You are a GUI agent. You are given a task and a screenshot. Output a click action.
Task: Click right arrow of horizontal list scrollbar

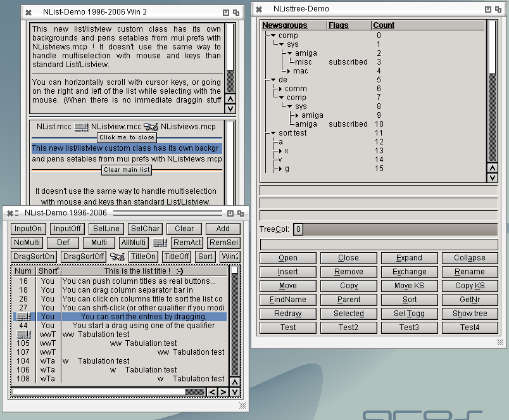click(x=223, y=392)
